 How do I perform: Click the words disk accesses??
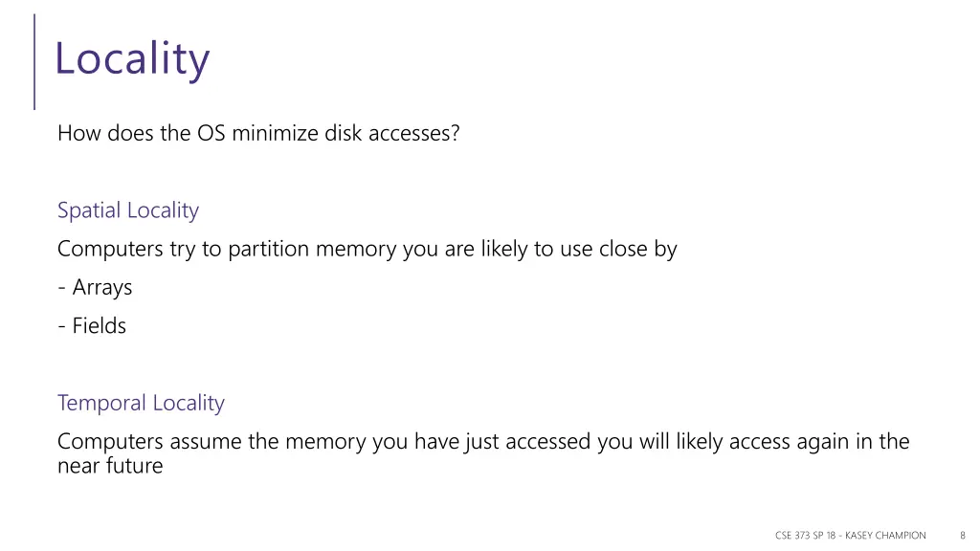click(x=392, y=133)
